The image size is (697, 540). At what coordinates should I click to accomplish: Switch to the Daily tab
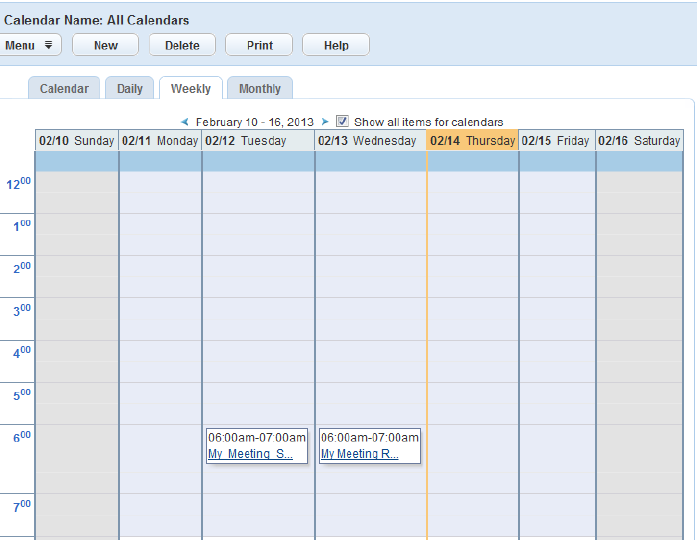pos(129,88)
